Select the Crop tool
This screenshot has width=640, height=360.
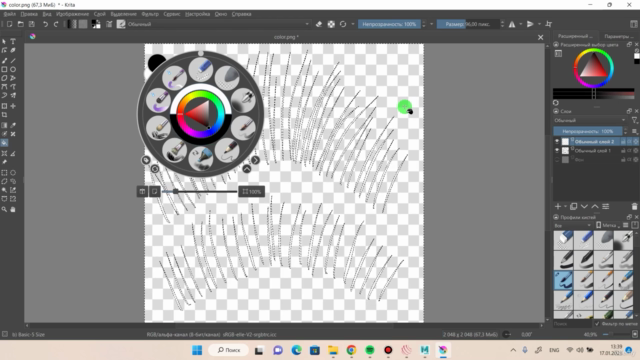pyautogui.click(x=4, y=115)
